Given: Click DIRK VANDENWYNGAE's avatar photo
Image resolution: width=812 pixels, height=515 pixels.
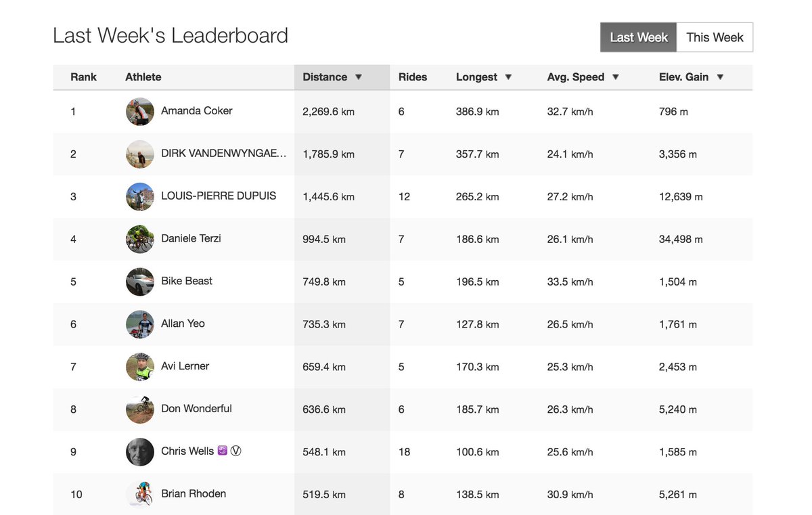Looking at the screenshot, I should point(139,154).
